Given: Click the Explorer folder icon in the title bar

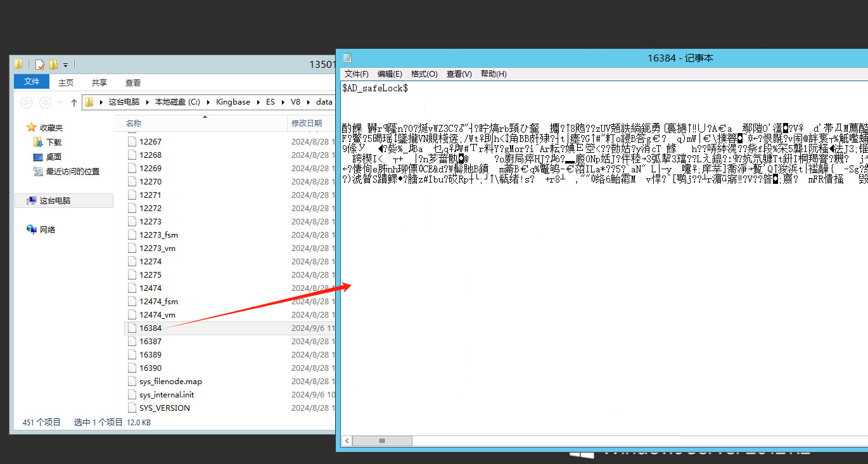Looking at the screenshot, I should (19, 64).
